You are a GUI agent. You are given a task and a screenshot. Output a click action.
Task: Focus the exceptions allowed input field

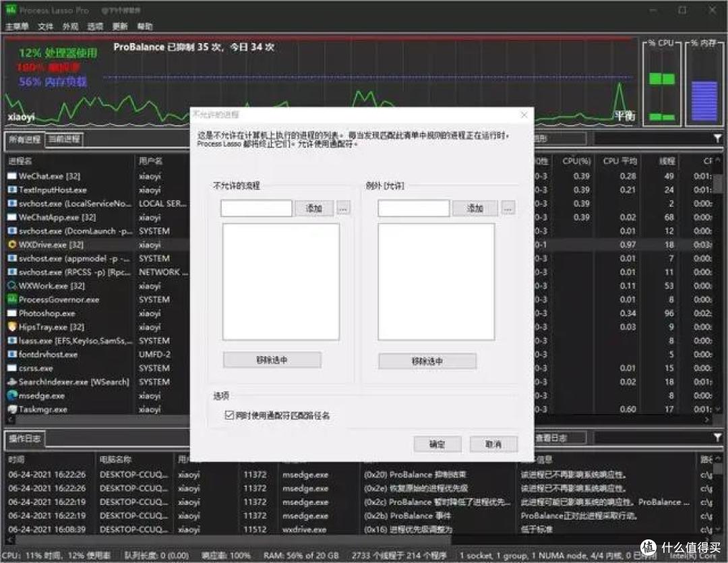(414, 208)
